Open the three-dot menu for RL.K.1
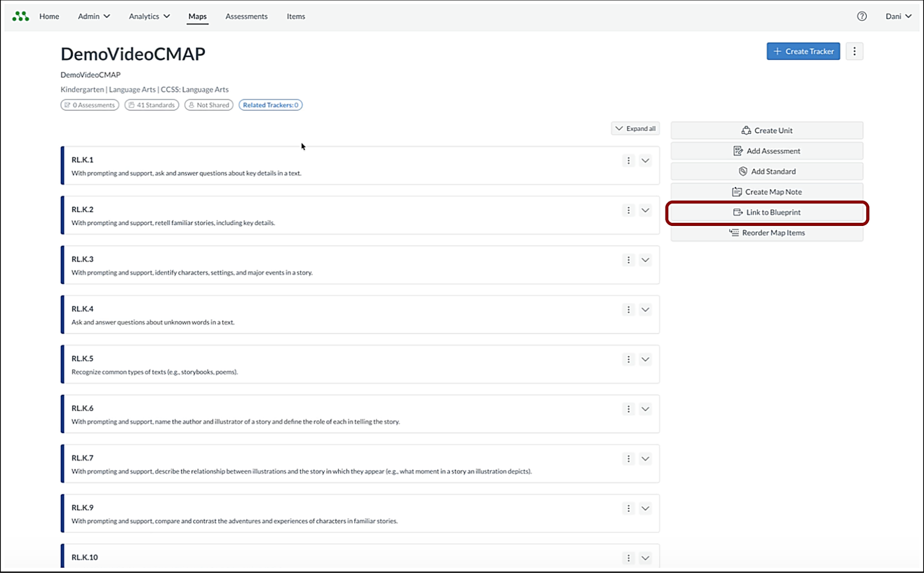 click(628, 160)
